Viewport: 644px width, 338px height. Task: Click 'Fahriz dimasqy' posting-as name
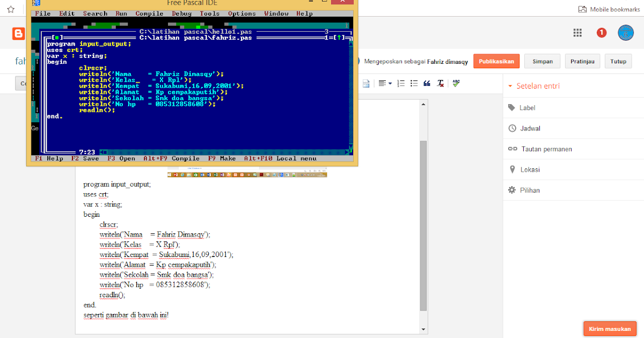point(448,62)
